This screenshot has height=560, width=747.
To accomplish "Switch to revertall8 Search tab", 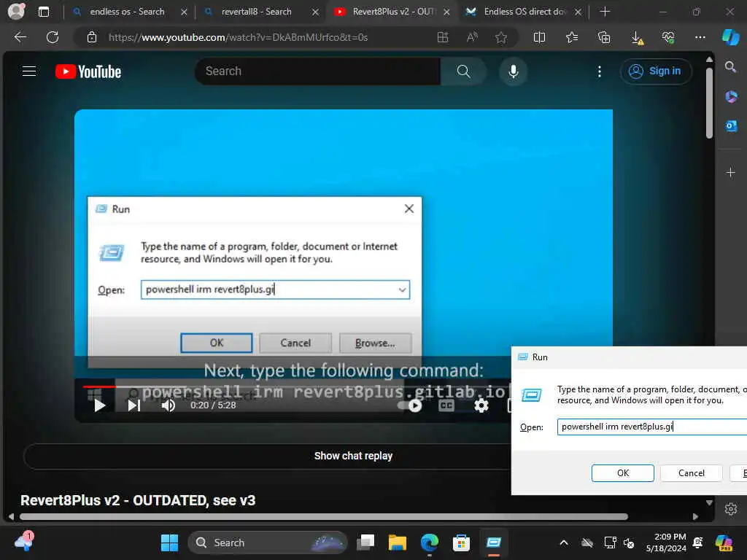I will coord(256,12).
